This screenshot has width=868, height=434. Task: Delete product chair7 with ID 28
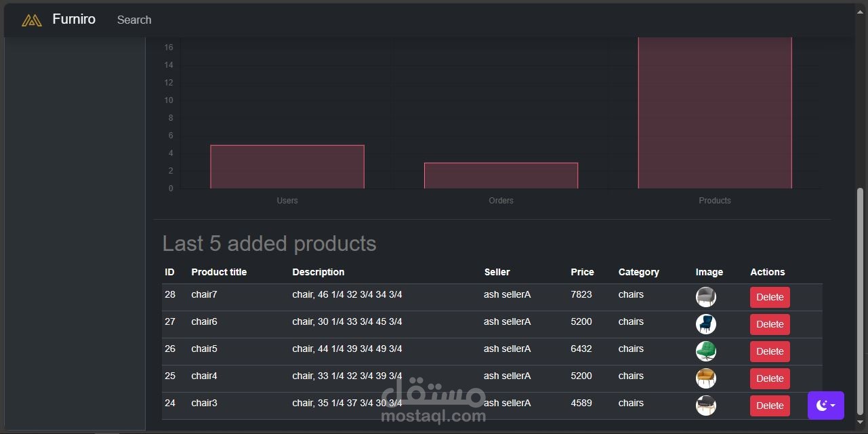point(770,297)
